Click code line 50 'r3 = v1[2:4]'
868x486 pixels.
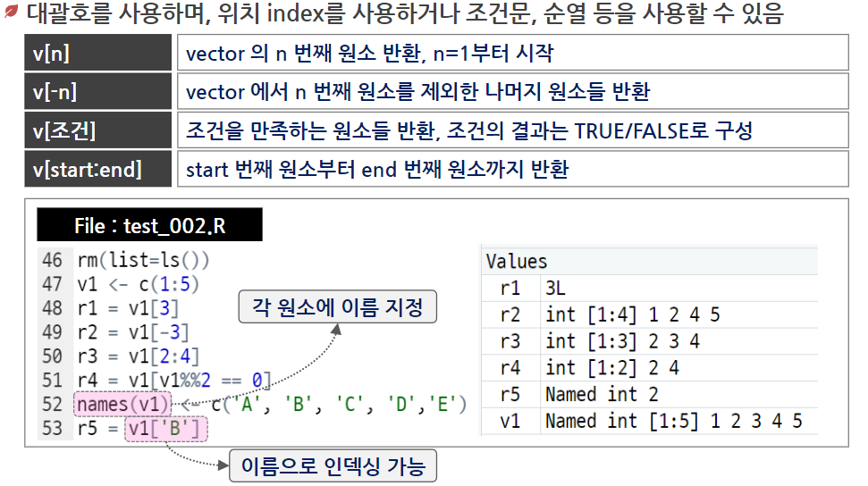pyautogui.click(x=138, y=356)
